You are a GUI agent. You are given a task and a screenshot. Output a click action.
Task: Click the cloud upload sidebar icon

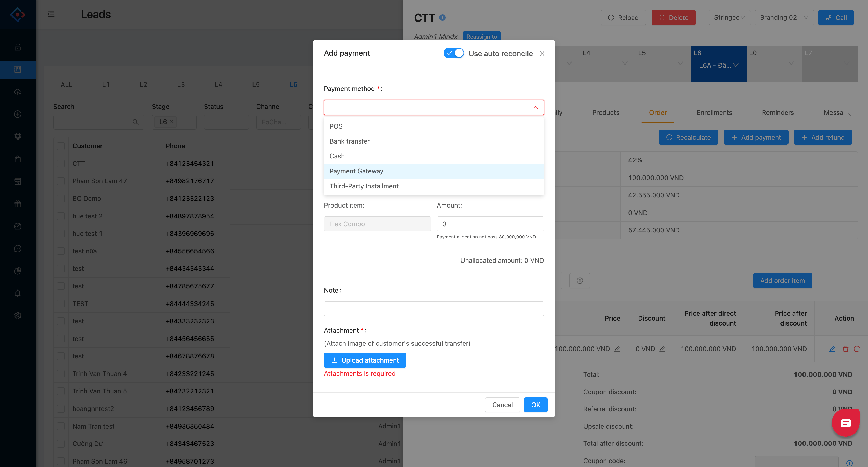pos(18,92)
